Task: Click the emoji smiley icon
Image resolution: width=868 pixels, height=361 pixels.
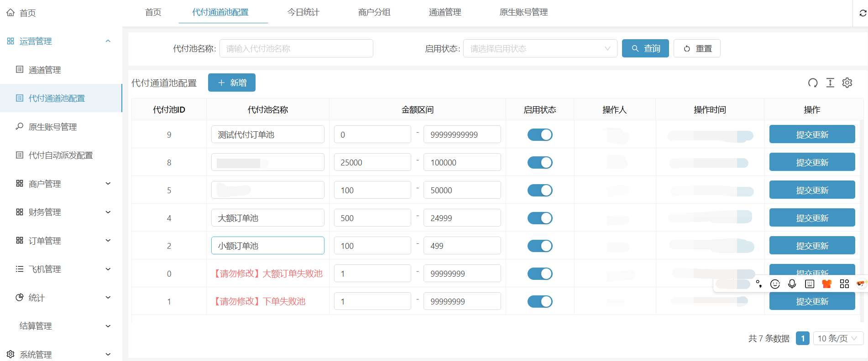Action: pos(775,284)
